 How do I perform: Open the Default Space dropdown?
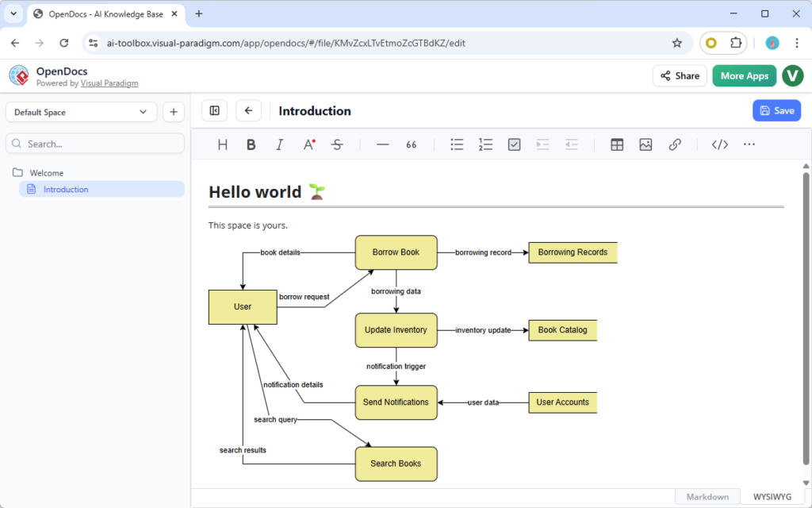click(x=80, y=112)
